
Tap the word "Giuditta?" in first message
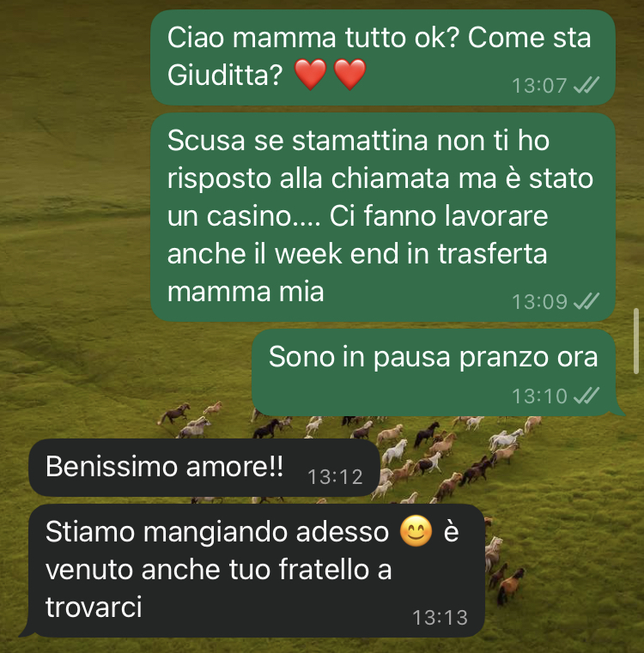(225, 76)
